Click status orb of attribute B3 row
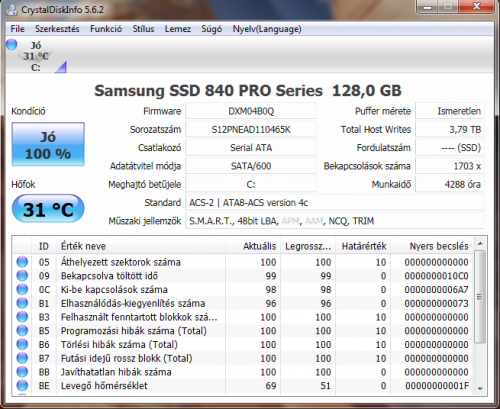The width and height of the screenshot is (500, 409). [22, 317]
